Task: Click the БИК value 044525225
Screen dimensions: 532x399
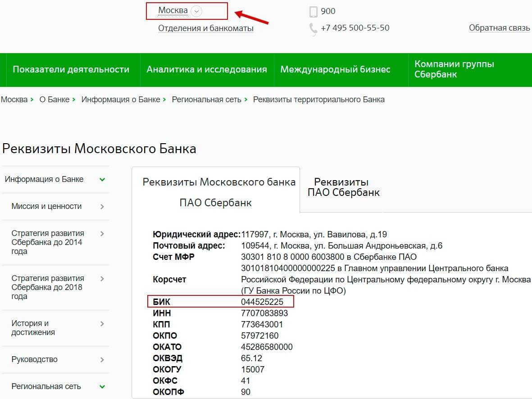Action: tap(262, 302)
